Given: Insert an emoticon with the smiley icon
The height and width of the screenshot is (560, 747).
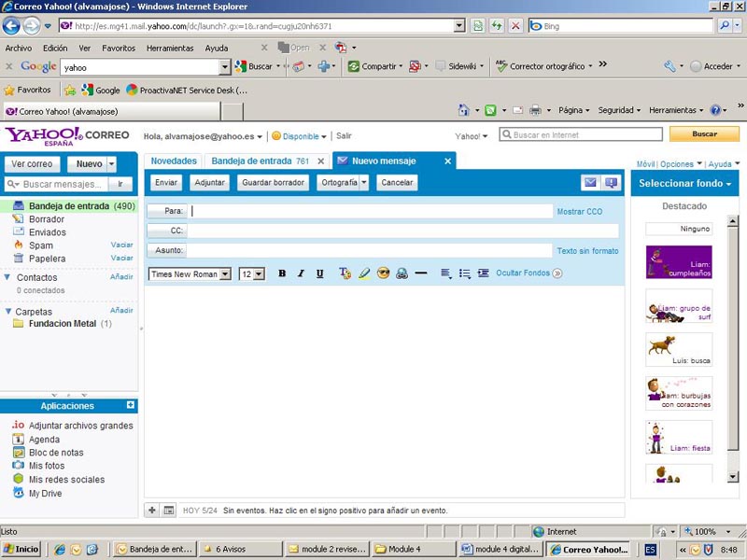Looking at the screenshot, I should (x=383, y=273).
